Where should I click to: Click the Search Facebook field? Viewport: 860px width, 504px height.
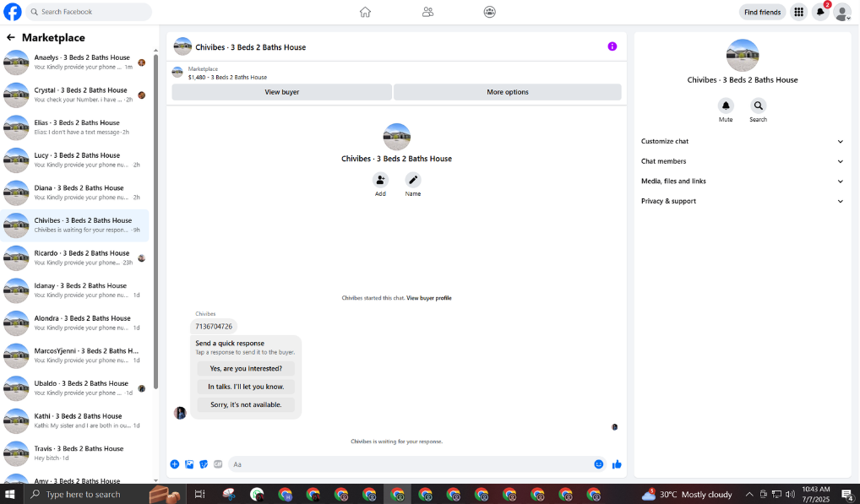(89, 12)
